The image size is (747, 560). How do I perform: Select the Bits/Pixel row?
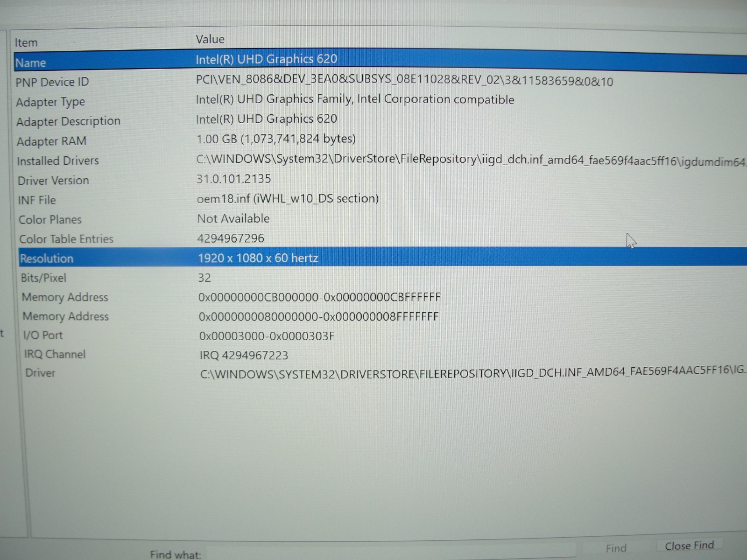point(383,278)
